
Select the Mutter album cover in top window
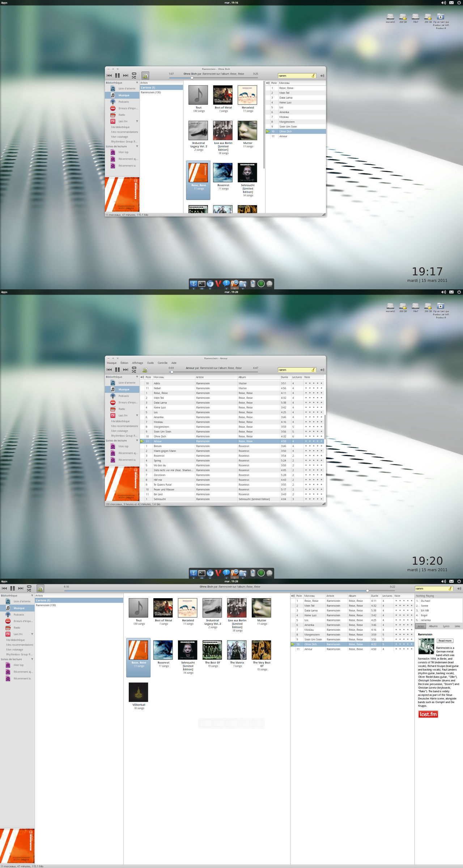coord(248,130)
